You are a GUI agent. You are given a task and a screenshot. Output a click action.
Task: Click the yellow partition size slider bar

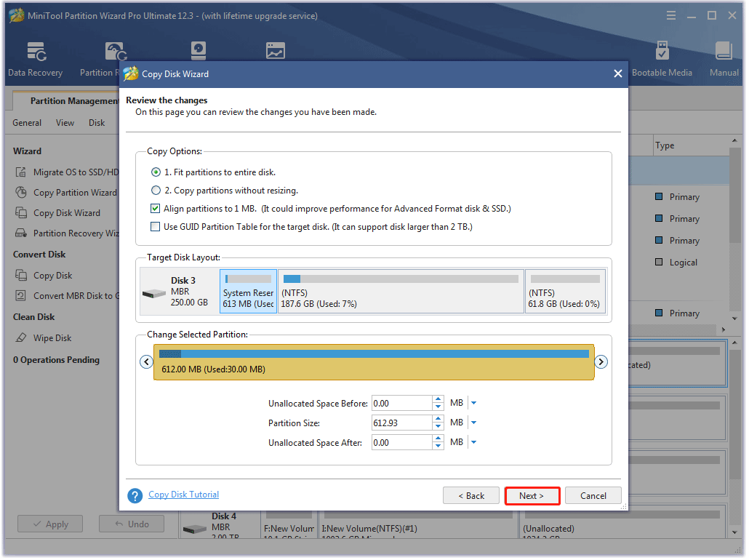point(374,362)
